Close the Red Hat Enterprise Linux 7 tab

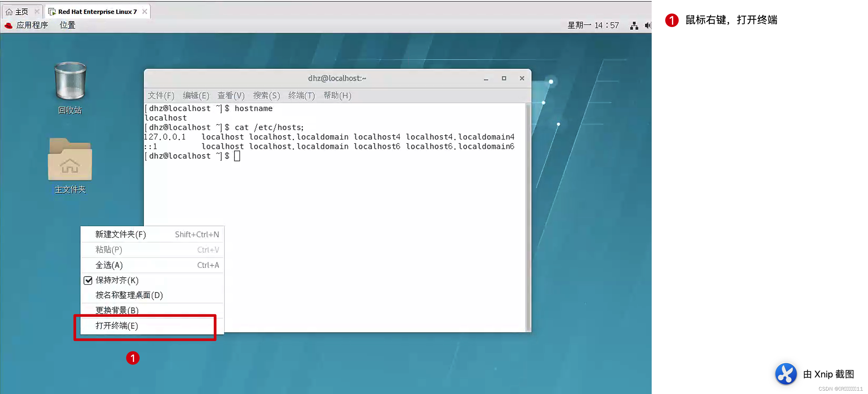[145, 11]
